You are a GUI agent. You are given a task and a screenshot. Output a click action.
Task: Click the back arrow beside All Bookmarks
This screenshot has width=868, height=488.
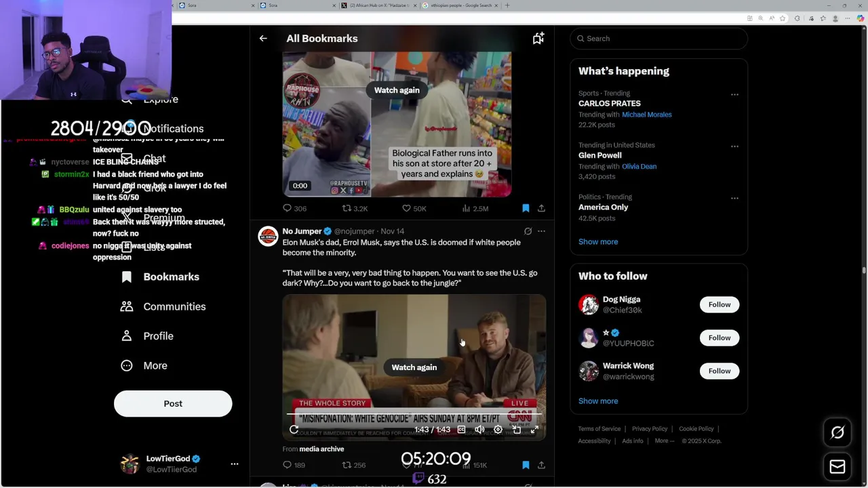pos(263,39)
